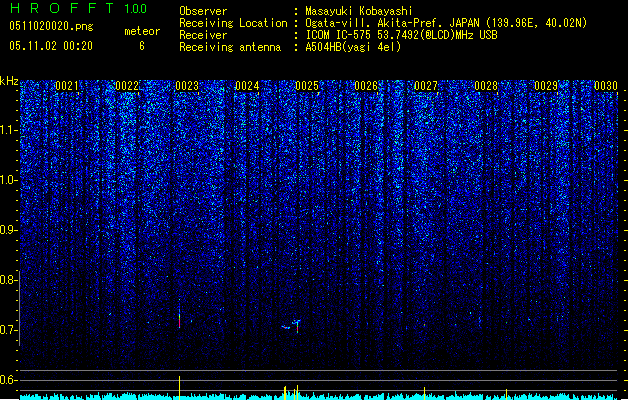Click the yellow intensity spike below 0027
This screenshot has height=400, width=629.
pyautogui.click(x=424, y=393)
